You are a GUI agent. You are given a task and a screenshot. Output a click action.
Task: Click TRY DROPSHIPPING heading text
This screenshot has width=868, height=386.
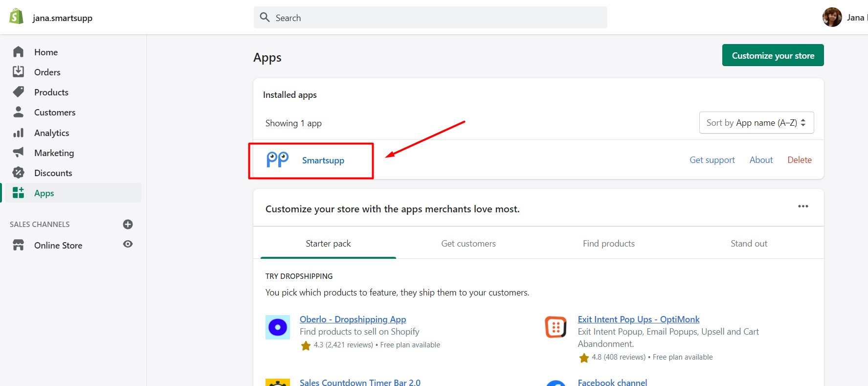click(299, 276)
